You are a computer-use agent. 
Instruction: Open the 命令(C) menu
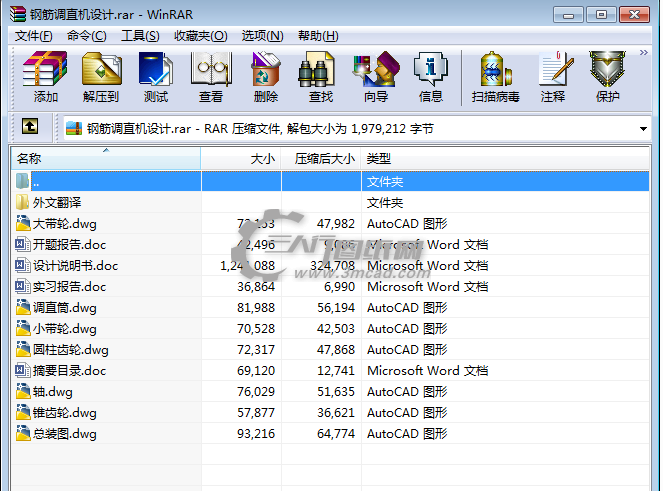87,36
